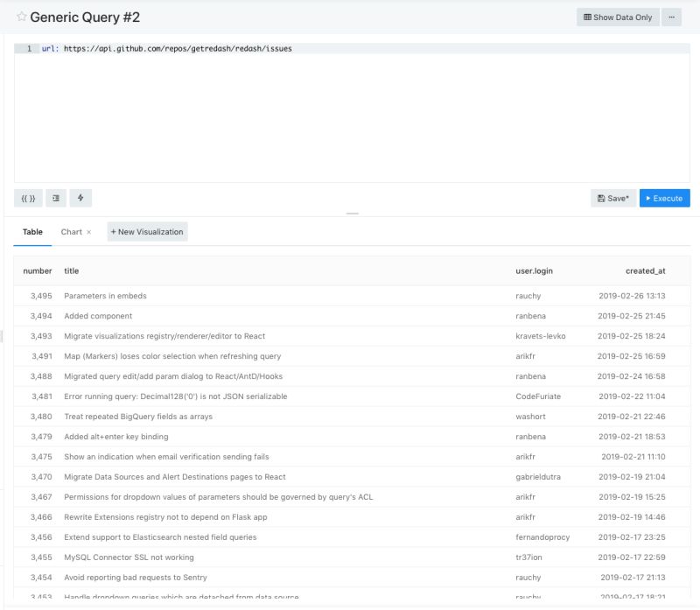Insert a new parameter with the {{ }} icon
The image size is (700, 610).
tap(27, 198)
